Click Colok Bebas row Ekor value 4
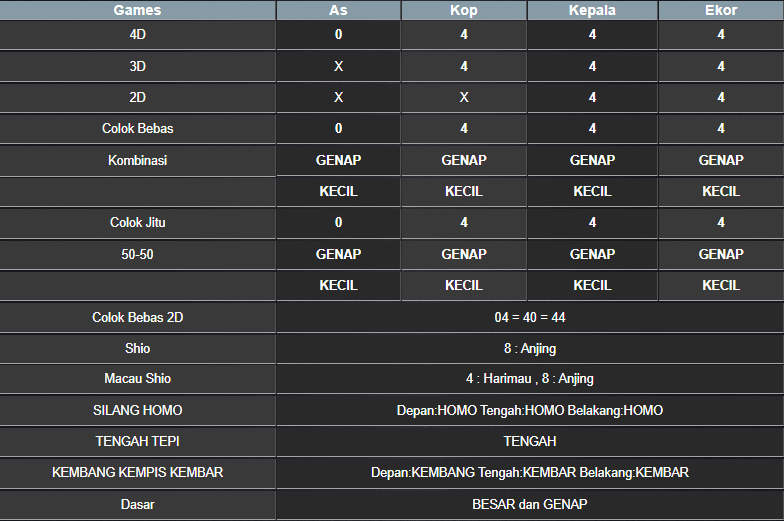Image resolution: width=784 pixels, height=521 pixels. point(721,128)
